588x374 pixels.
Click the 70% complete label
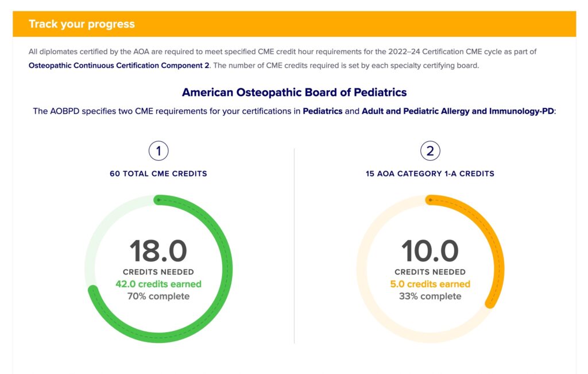point(158,296)
